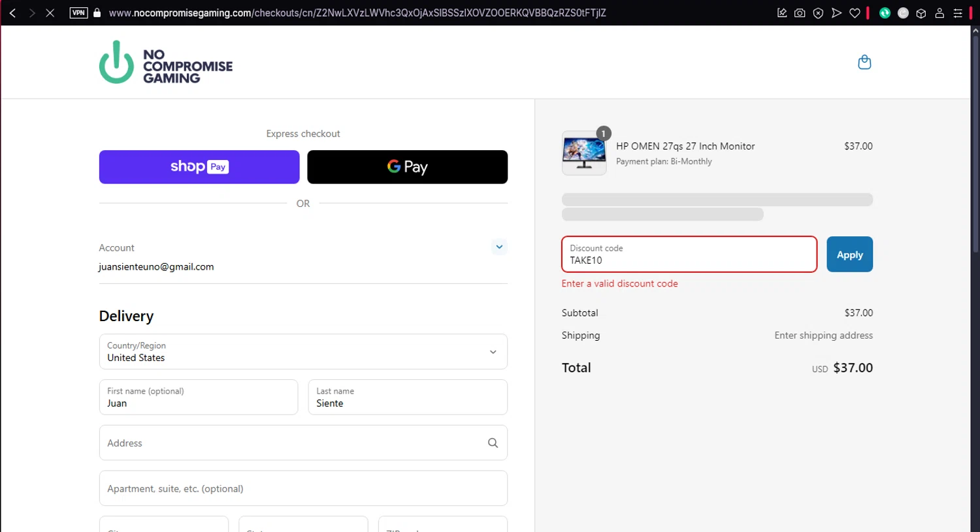Image resolution: width=980 pixels, height=532 pixels.
Task: Click the Discount code field with TAKE10
Action: [689, 255]
